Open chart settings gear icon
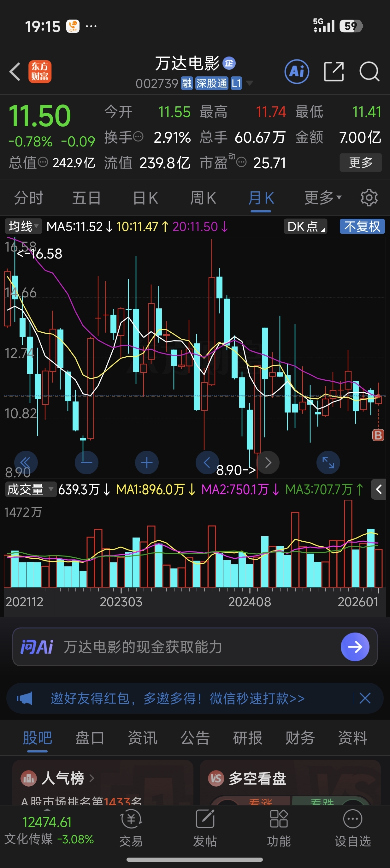390x868 pixels. tap(369, 198)
